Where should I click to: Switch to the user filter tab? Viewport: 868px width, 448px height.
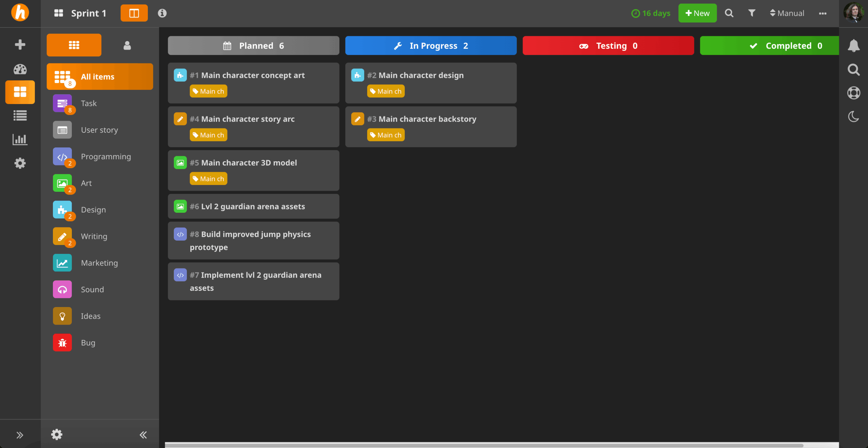tap(127, 45)
